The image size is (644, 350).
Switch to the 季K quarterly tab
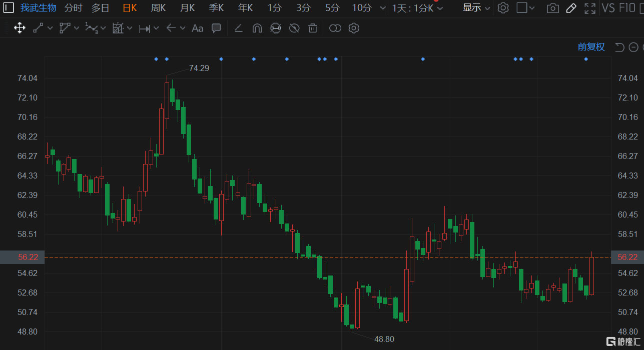pyautogui.click(x=216, y=8)
